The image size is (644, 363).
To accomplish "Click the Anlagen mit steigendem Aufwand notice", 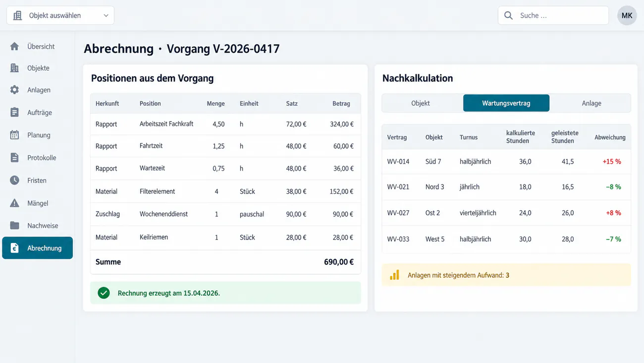I will 506,275.
